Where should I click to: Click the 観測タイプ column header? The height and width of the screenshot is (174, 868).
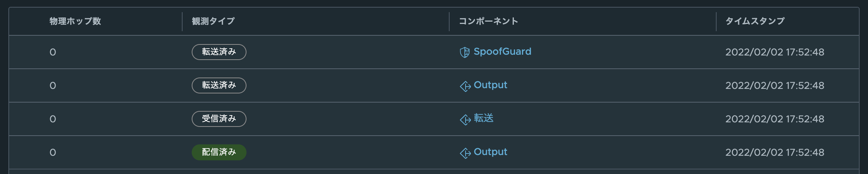point(213,21)
